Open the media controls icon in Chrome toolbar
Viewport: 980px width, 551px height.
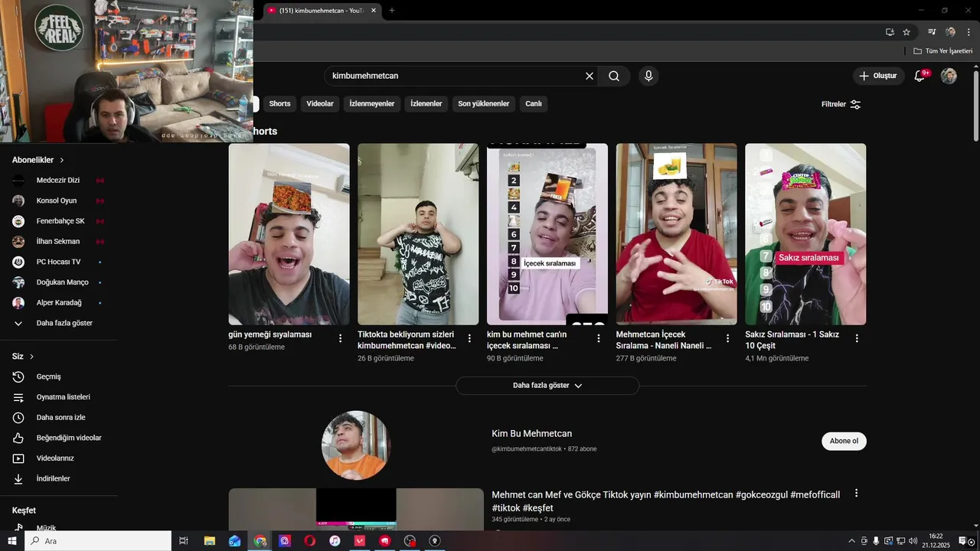932,32
